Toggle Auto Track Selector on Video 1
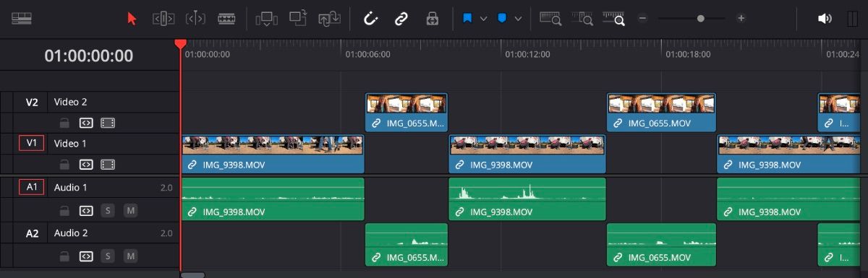Screen dimensions: 868x278 [85, 165]
